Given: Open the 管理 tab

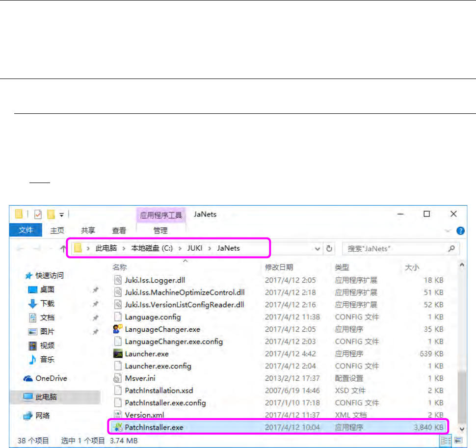Looking at the screenshot, I should coord(160,230).
